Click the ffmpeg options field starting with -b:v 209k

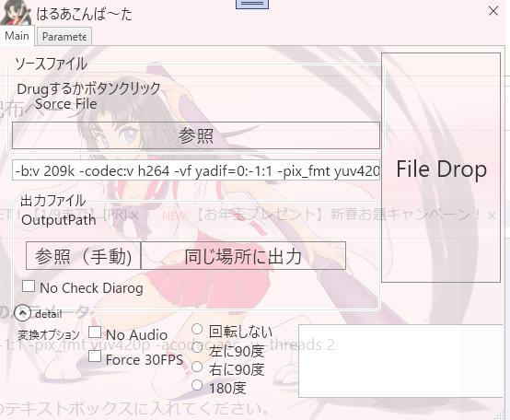[x=196, y=170]
